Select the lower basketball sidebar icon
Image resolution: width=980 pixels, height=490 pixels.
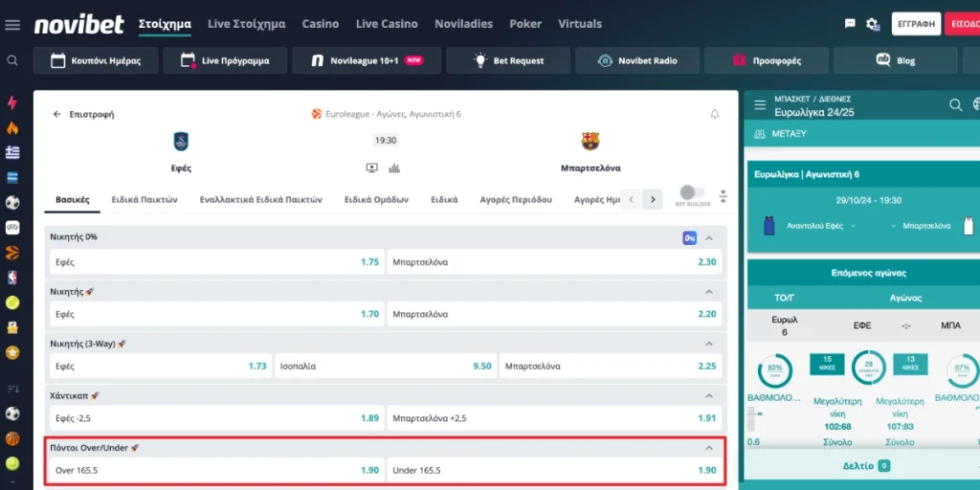(11, 438)
